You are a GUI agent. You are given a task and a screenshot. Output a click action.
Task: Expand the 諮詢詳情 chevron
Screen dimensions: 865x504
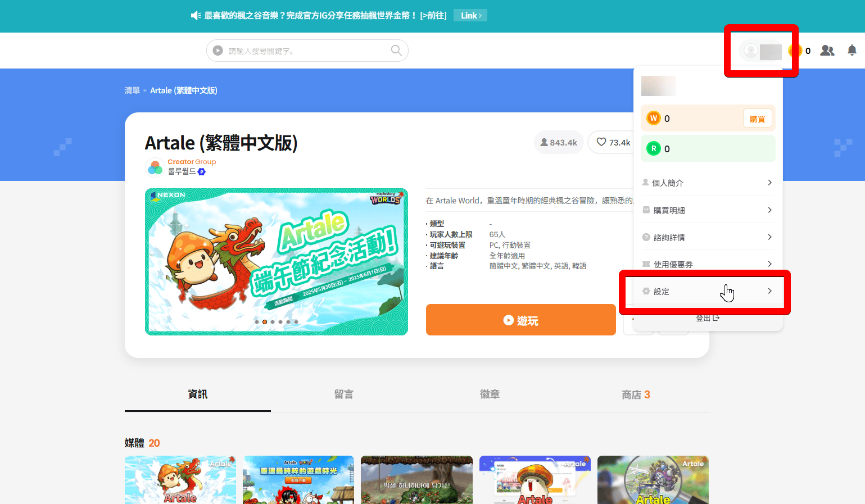[x=769, y=237]
